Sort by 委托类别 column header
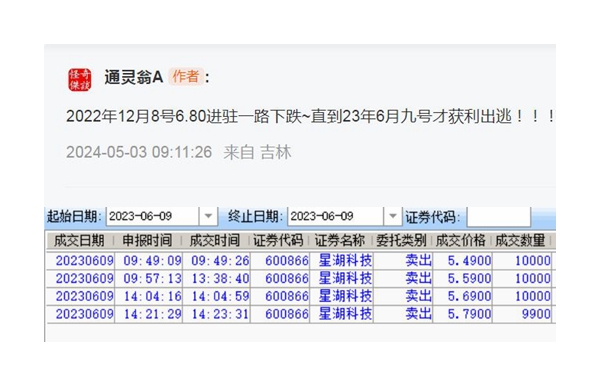This screenshot has height=385, width=600. pos(401,240)
